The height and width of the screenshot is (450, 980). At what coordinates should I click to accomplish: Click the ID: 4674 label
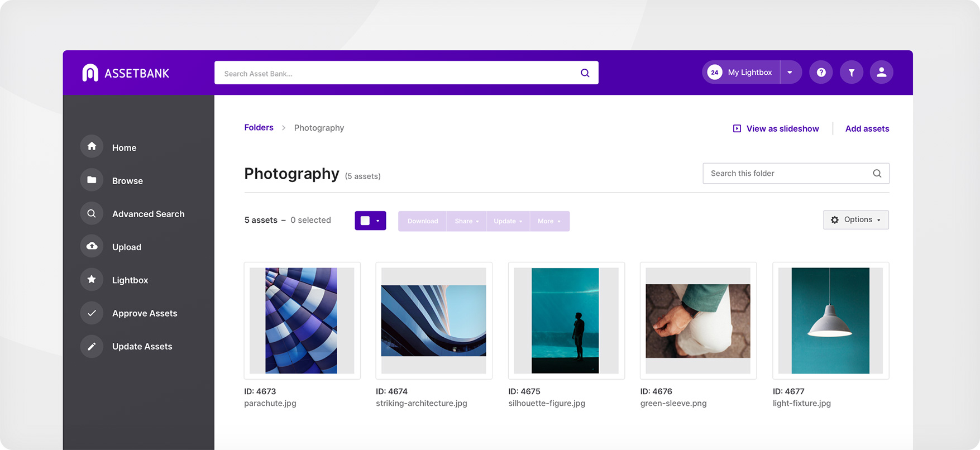pyautogui.click(x=391, y=391)
